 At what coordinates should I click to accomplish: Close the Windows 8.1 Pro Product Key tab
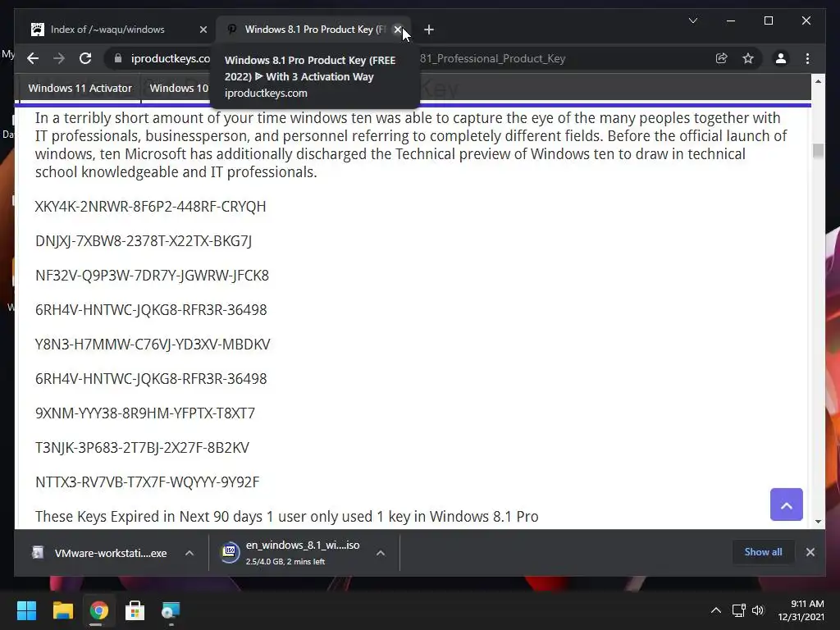(398, 30)
